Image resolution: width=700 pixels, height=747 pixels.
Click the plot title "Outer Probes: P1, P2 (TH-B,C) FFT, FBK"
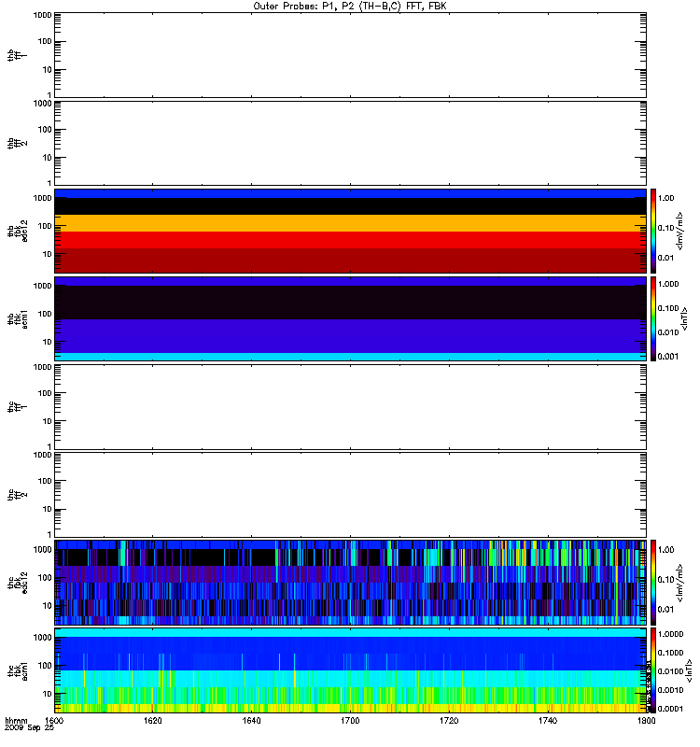click(350, 7)
